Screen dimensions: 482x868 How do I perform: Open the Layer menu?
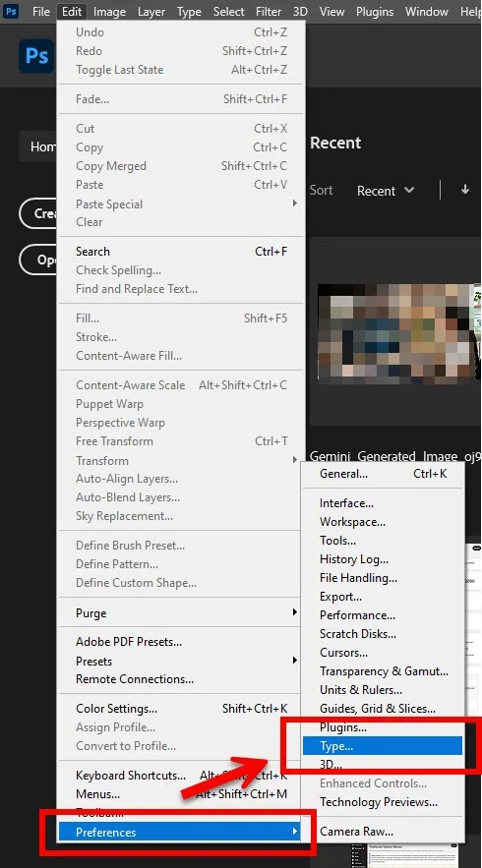[151, 11]
